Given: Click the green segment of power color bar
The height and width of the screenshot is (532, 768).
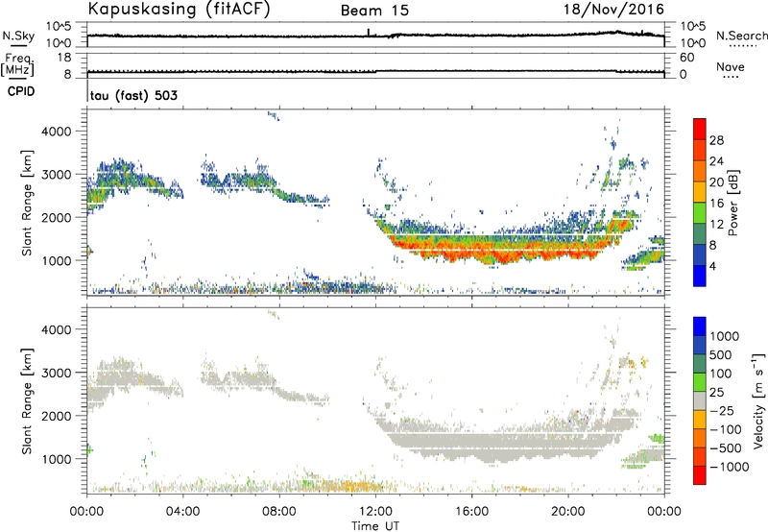Looking at the screenshot, I should (700, 212).
